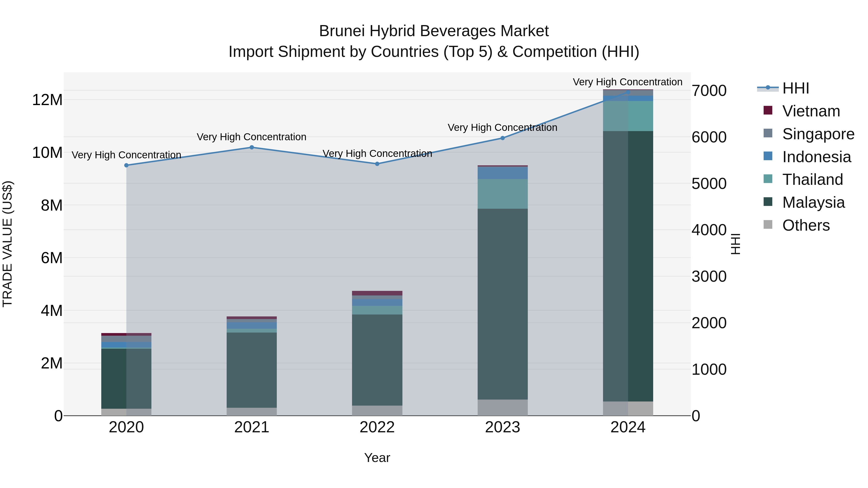This screenshot has height=488, width=868.
Task: Click the Vietnam maroon color swatch
Action: [x=768, y=110]
